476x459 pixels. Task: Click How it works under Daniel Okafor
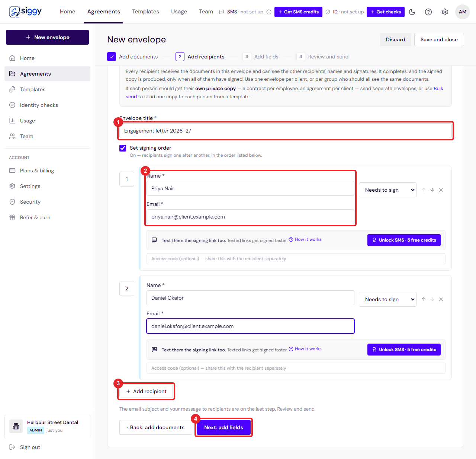[x=305, y=349]
